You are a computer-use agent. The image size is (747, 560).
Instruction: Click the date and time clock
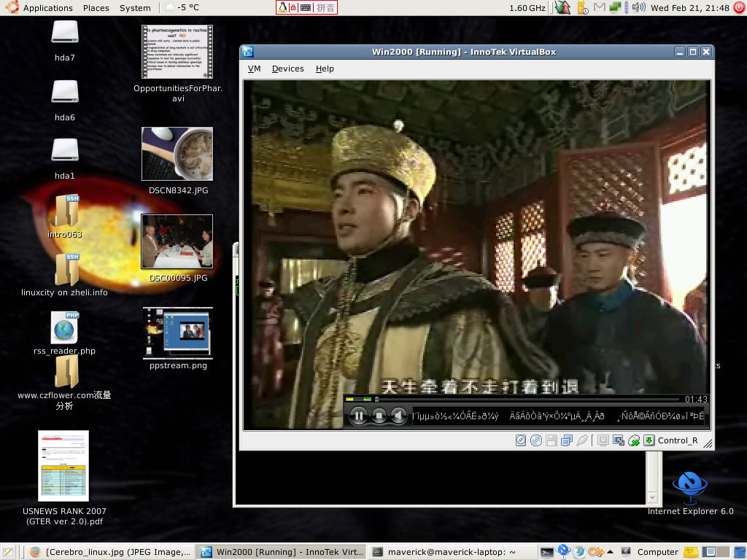click(x=690, y=7)
